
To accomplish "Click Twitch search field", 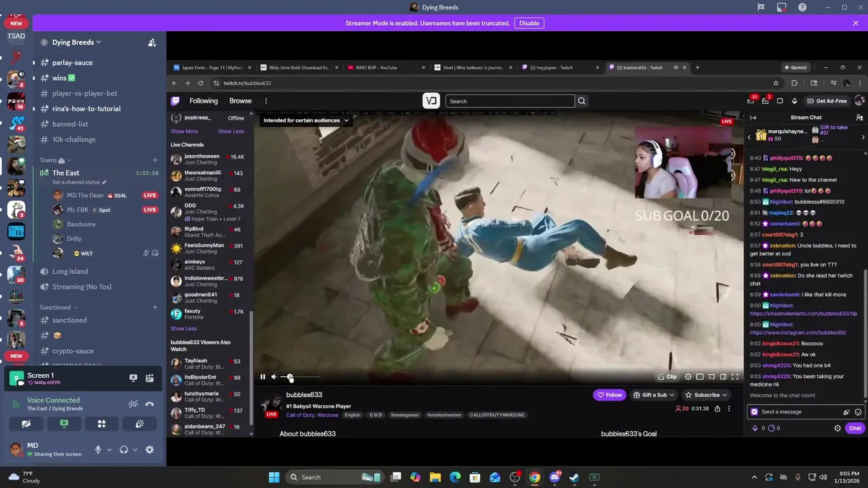I will pyautogui.click(x=510, y=101).
